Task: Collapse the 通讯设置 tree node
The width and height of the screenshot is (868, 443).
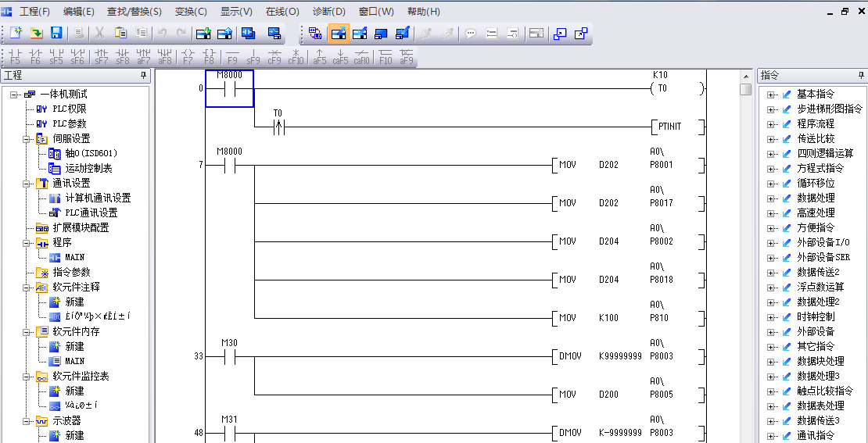Action: [x=27, y=183]
